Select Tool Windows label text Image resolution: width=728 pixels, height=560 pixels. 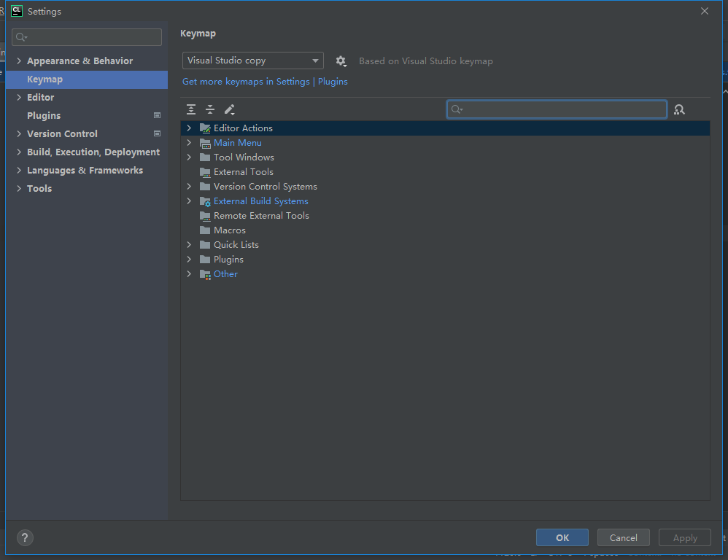click(x=244, y=157)
